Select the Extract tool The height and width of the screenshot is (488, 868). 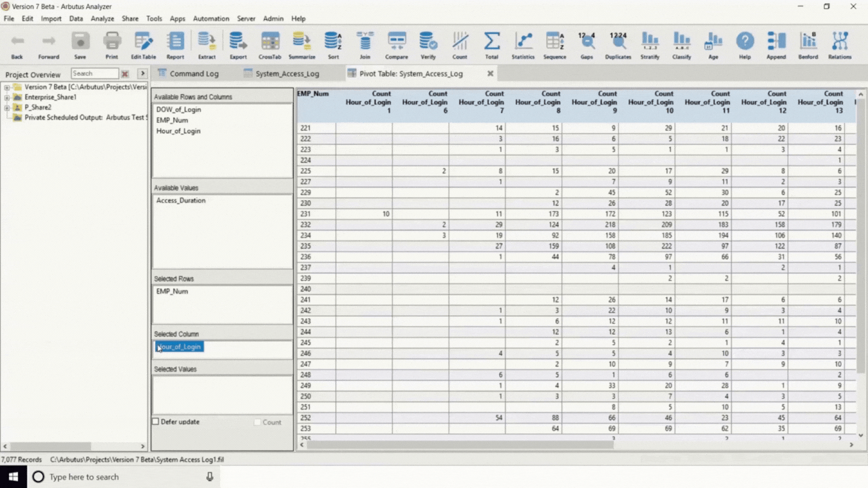[x=207, y=43]
